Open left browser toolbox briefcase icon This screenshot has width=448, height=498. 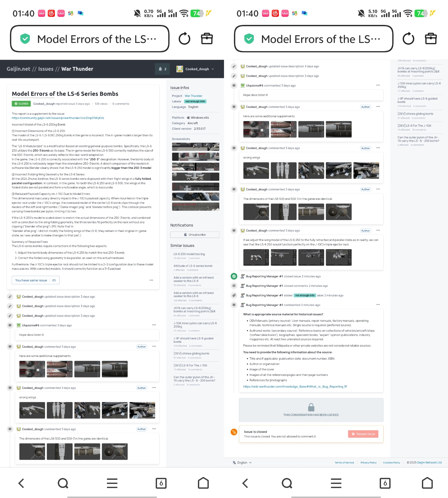(207, 39)
